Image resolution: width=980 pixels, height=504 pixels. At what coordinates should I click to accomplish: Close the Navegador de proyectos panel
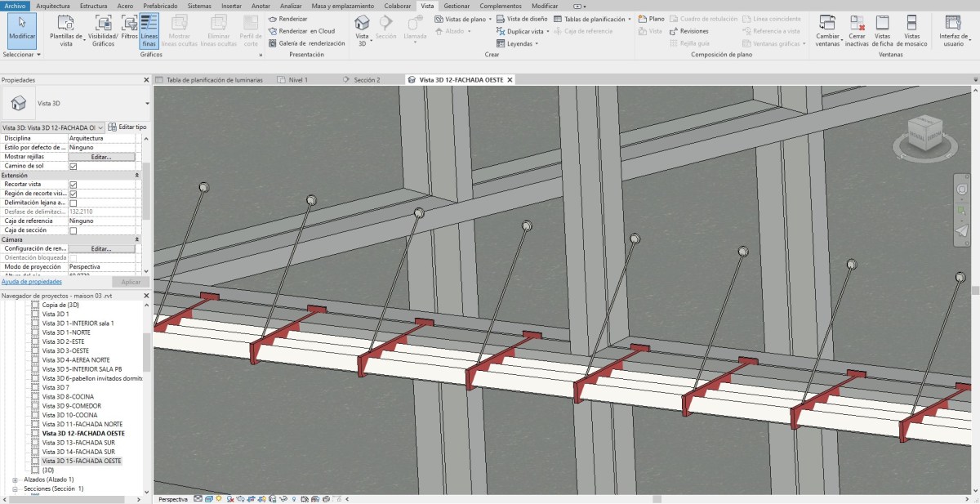click(x=147, y=296)
